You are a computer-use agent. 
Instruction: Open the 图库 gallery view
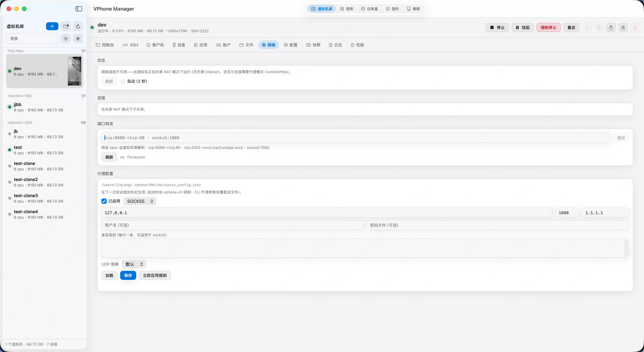coord(347,9)
